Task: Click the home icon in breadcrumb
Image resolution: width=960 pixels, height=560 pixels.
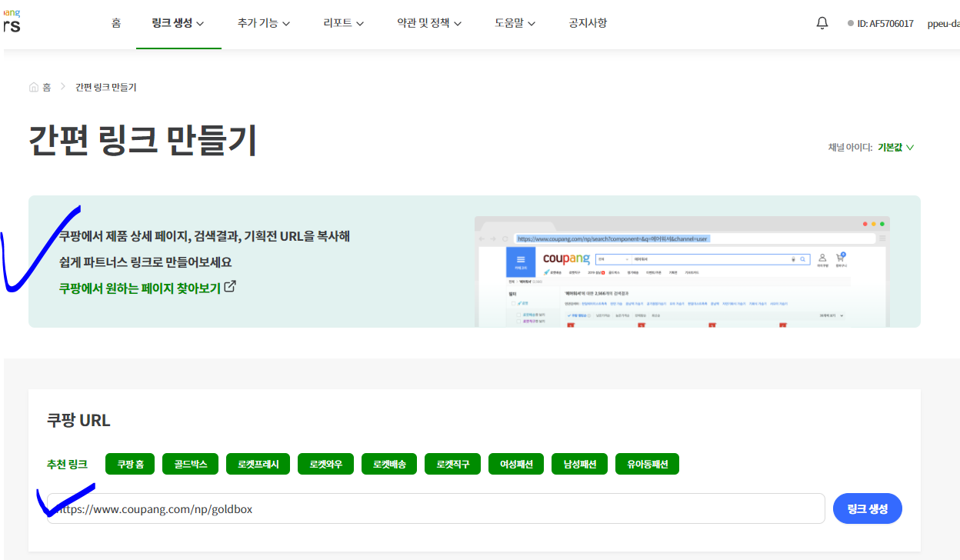Action: 34,87
